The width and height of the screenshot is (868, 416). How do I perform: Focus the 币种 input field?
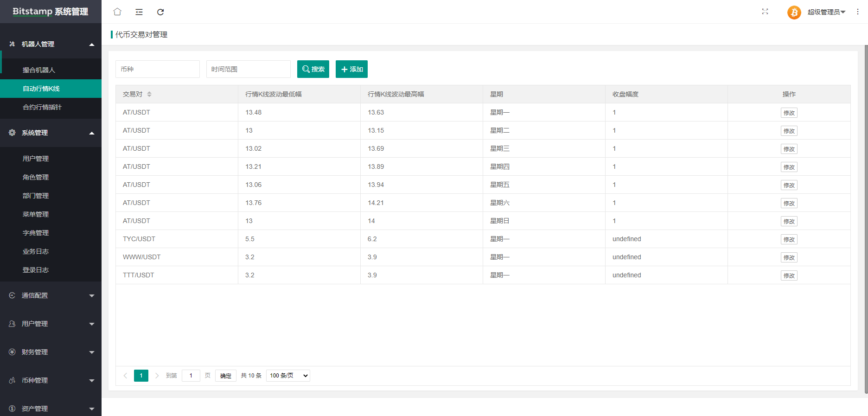coord(157,69)
